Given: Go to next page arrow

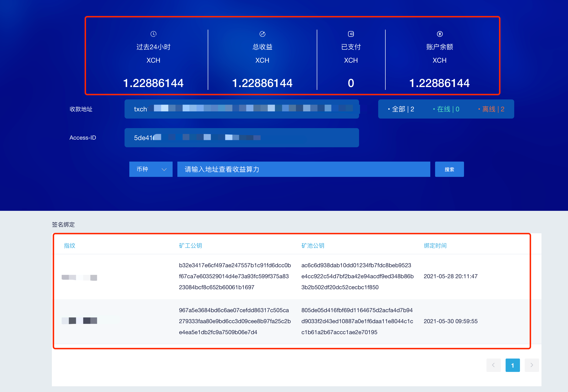Looking at the screenshot, I should pyautogui.click(x=532, y=365).
